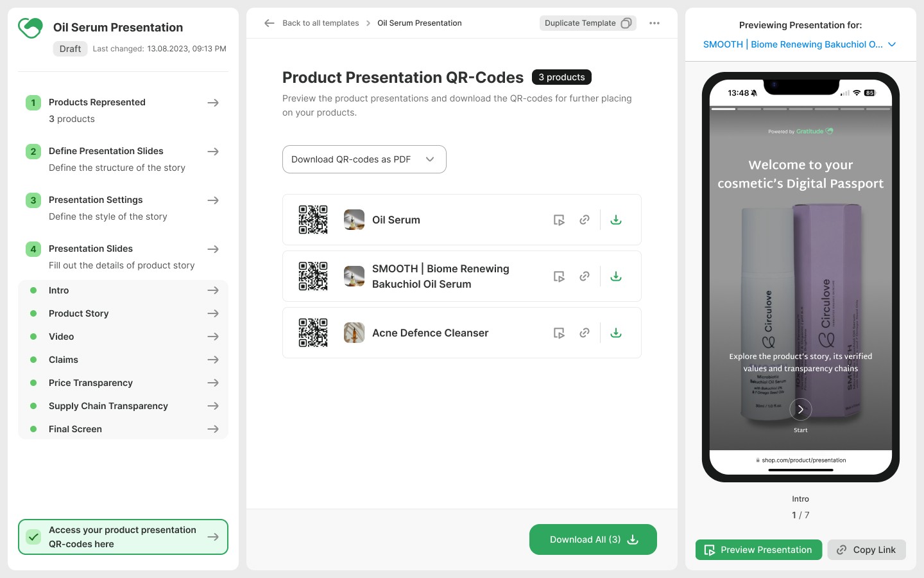924x578 pixels.
Task: Click arrow beside Presentation Settings step
Action: (x=214, y=200)
